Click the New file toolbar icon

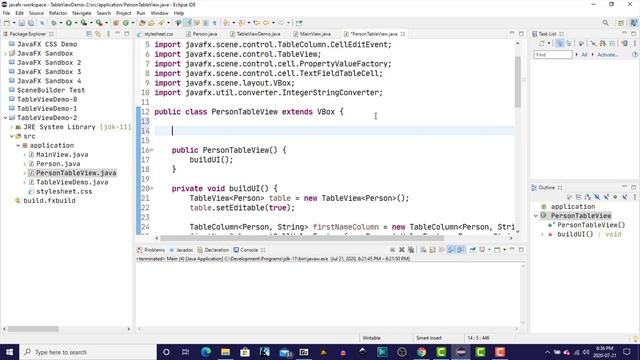pos(7,23)
